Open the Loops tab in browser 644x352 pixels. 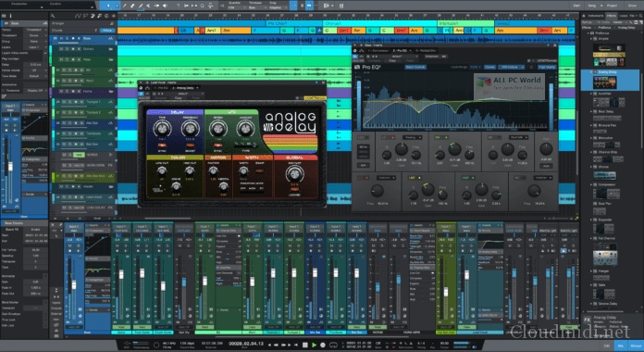[x=623, y=16]
